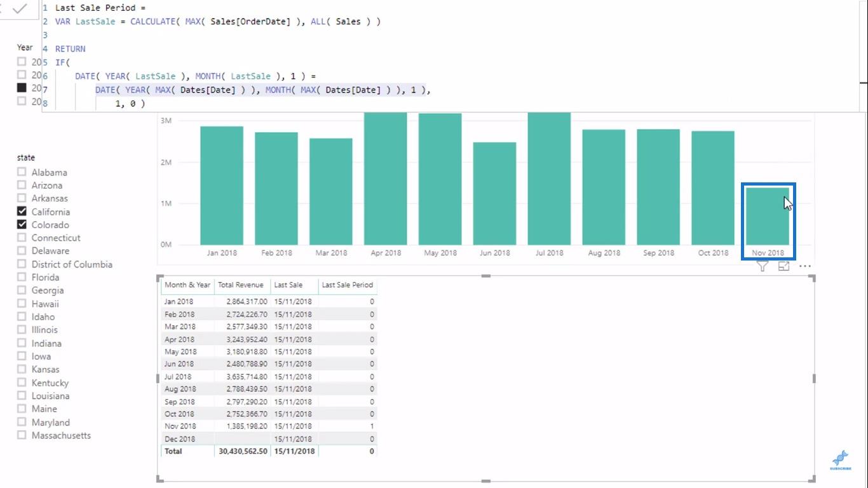868x488 pixels.
Task: Select the Jul 2018 bar in chart
Action: (550, 179)
